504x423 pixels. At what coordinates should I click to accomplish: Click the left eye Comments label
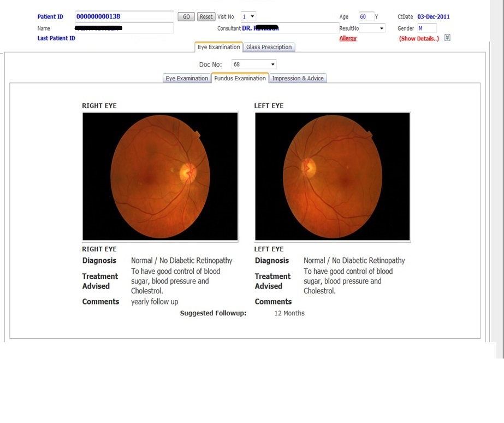273,302
